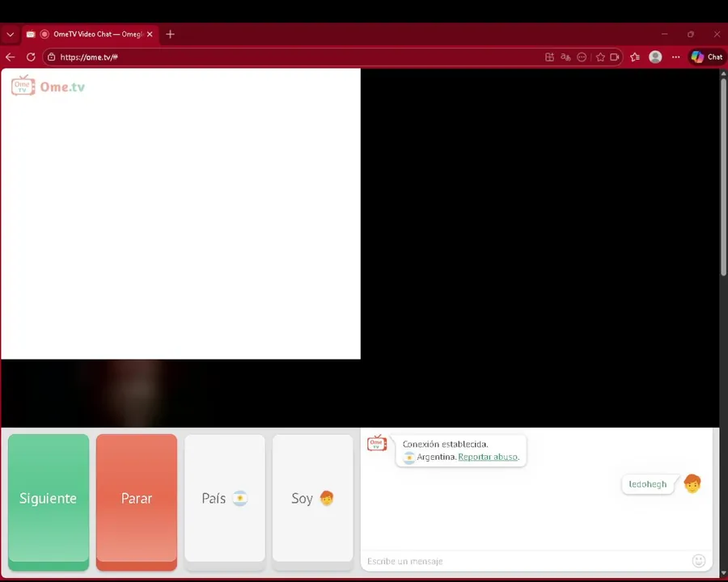This screenshot has height=582, width=728.
Task: Click the translate page icon
Action: point(565,57)
